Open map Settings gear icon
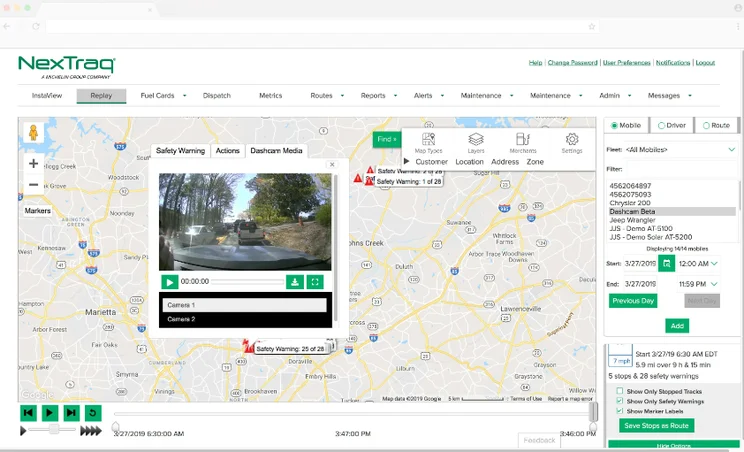744x452 pixels. 572,139
